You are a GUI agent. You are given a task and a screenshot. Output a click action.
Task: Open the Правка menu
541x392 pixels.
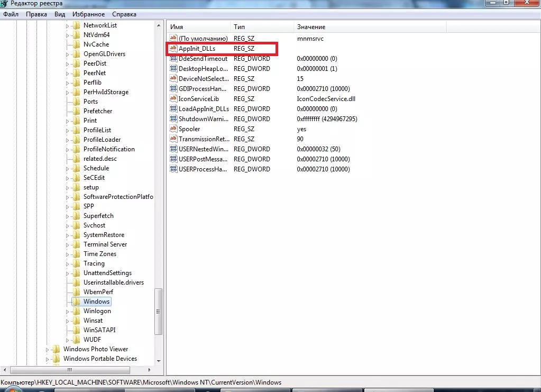coord(36,14)
